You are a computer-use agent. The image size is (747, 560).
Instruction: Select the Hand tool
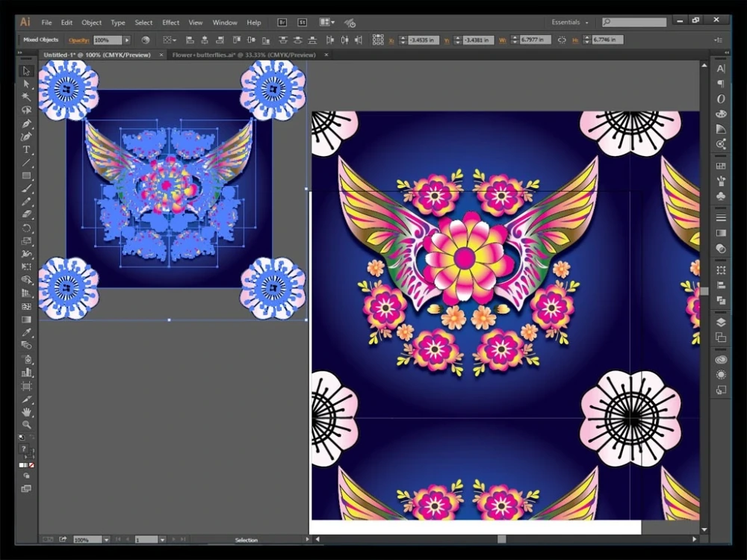(x=26, y=412)
